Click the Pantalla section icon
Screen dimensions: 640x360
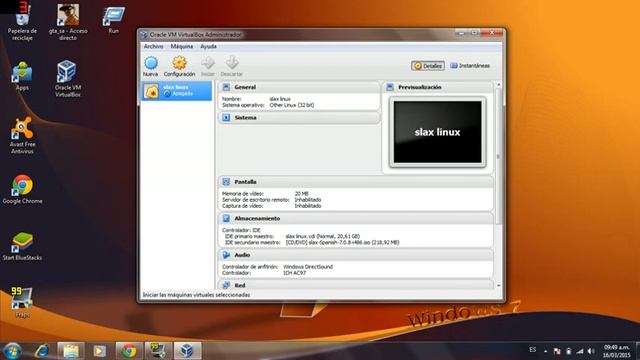pos(226,182)
